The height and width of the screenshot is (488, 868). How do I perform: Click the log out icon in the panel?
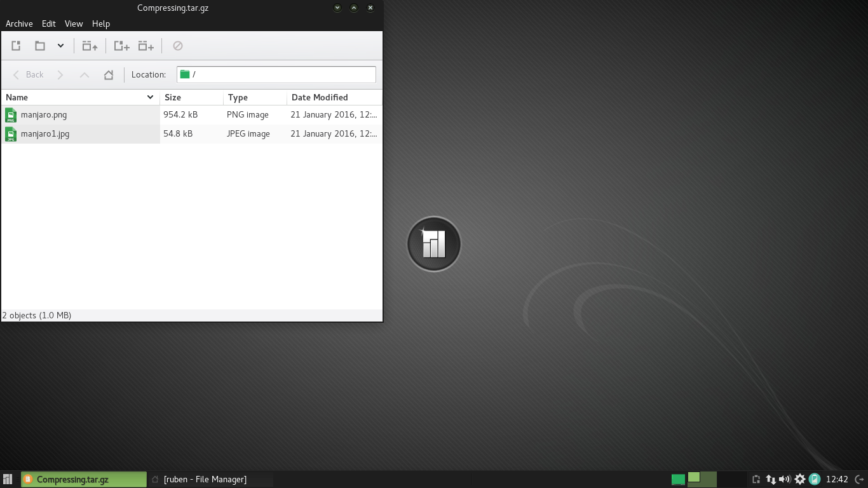[859, 479]
